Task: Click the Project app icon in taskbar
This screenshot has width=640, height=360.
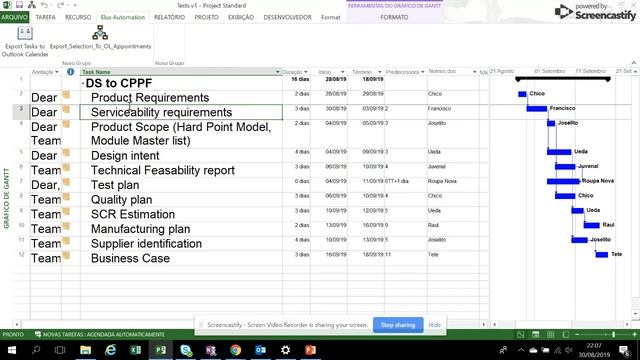Action: point(161,350)
